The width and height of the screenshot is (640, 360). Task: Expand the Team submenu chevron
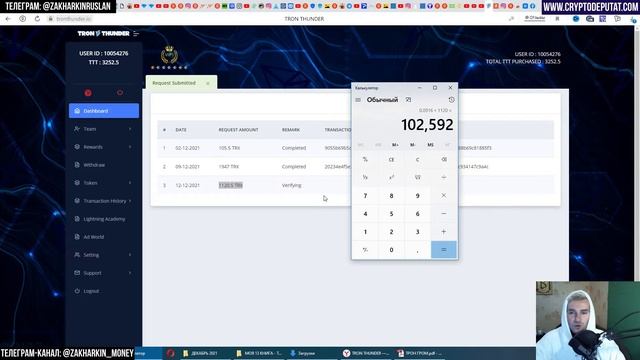[x=130, y=129]
